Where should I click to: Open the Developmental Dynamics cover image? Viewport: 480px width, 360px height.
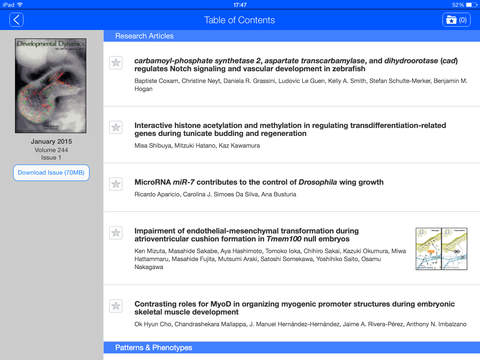pyautogui.click(x=51, y=86)
